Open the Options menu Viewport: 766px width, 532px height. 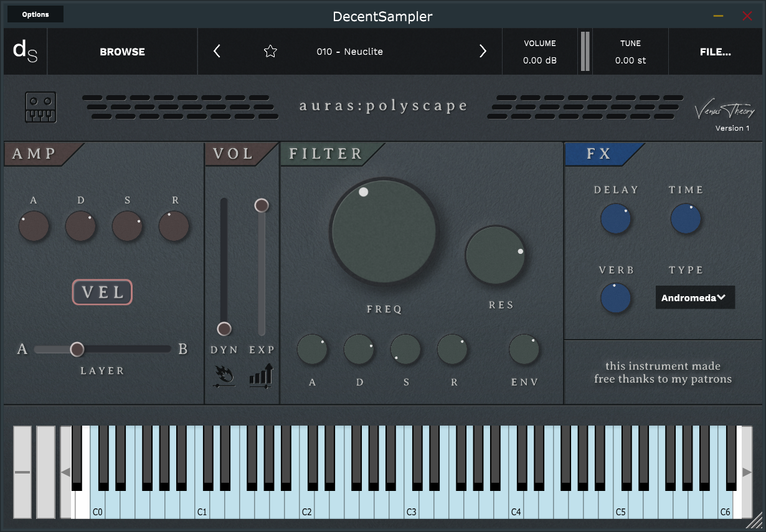[35, 14]
